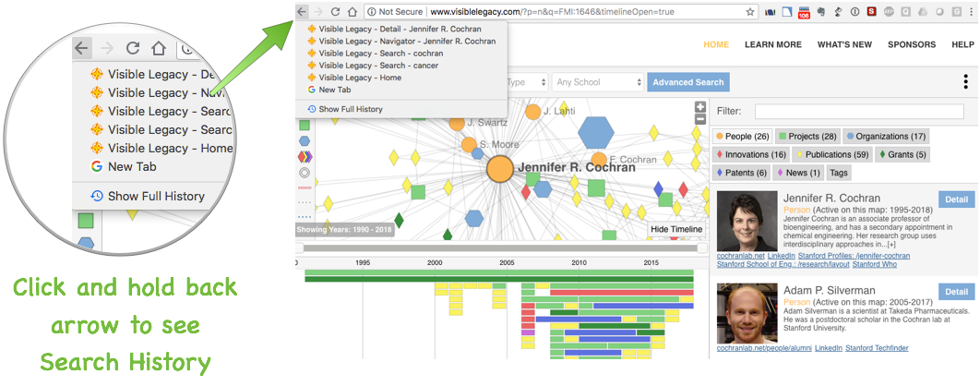This screenshot has height=386, width=980.
Task: Click the Not Secure info icon in address bar
Action: (x=372, y=11)
